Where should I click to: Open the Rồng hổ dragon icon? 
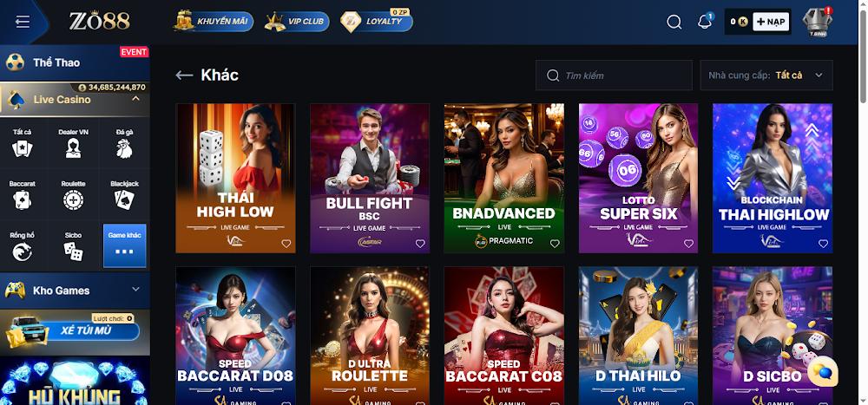(23, 251)
